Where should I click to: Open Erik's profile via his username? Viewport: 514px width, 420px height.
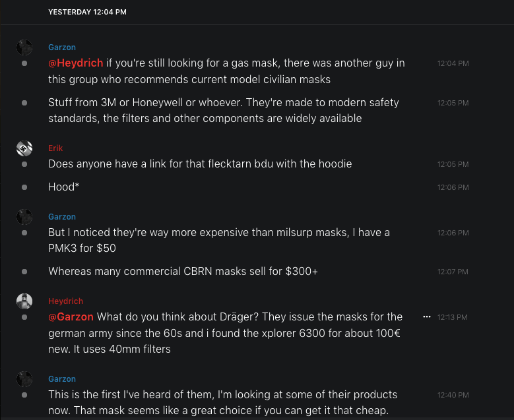coord(55,148)
